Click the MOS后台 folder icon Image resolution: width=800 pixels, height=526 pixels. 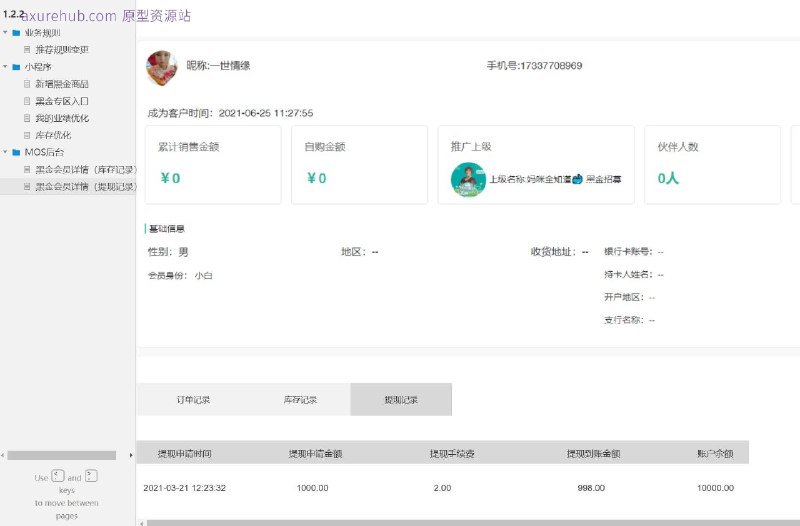(16, 152)
